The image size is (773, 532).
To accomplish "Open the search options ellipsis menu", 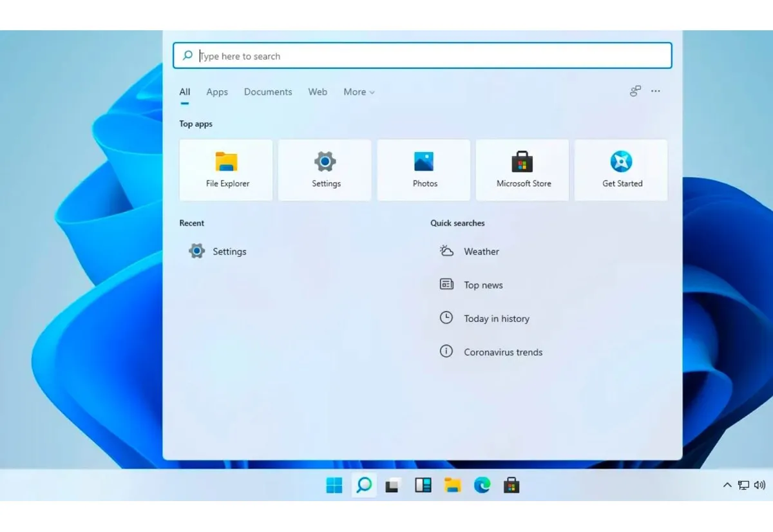I will click(656, 91).
